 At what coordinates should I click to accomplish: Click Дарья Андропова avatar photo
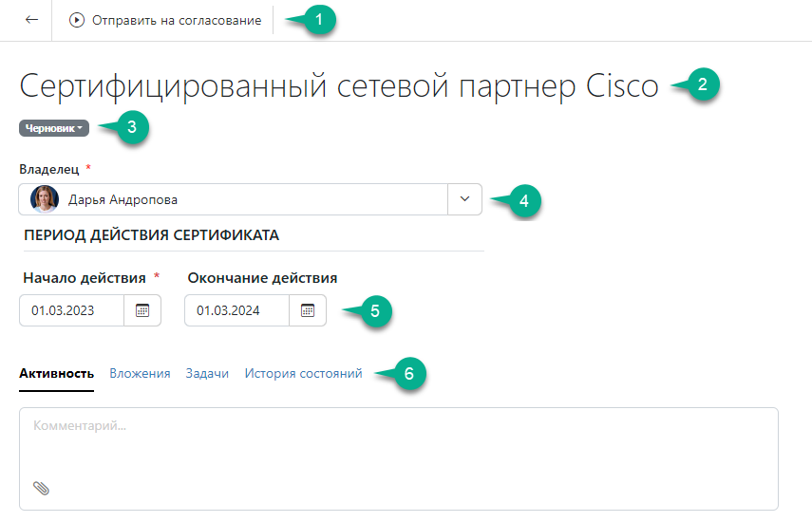click(44, 199)
